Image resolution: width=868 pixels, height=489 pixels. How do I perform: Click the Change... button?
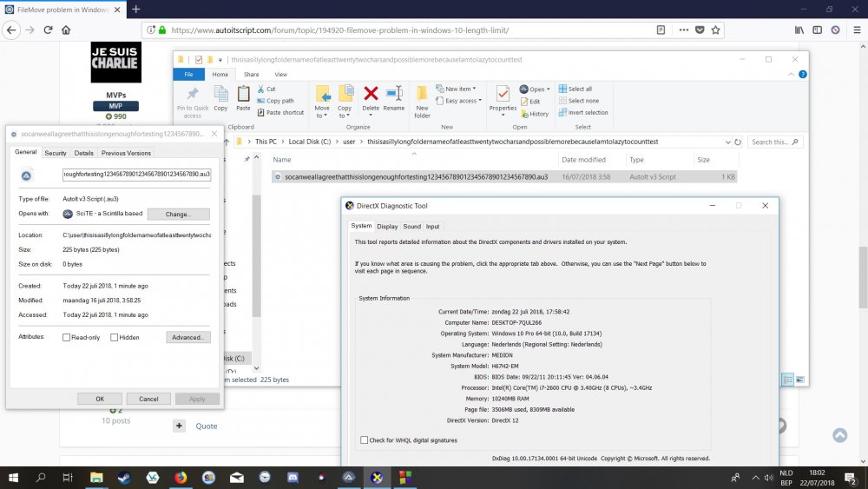pos(178,215)
